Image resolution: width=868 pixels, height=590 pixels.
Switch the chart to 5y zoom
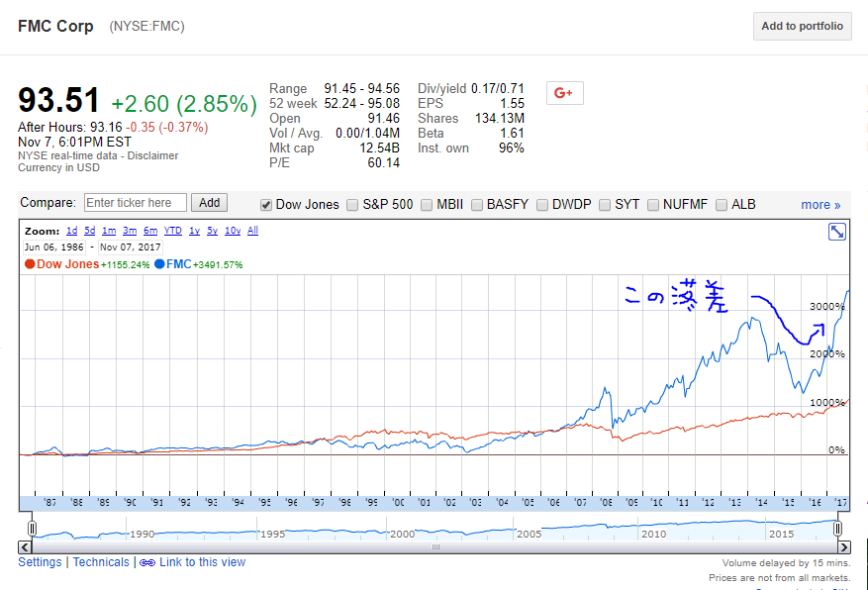click(213, 231)
